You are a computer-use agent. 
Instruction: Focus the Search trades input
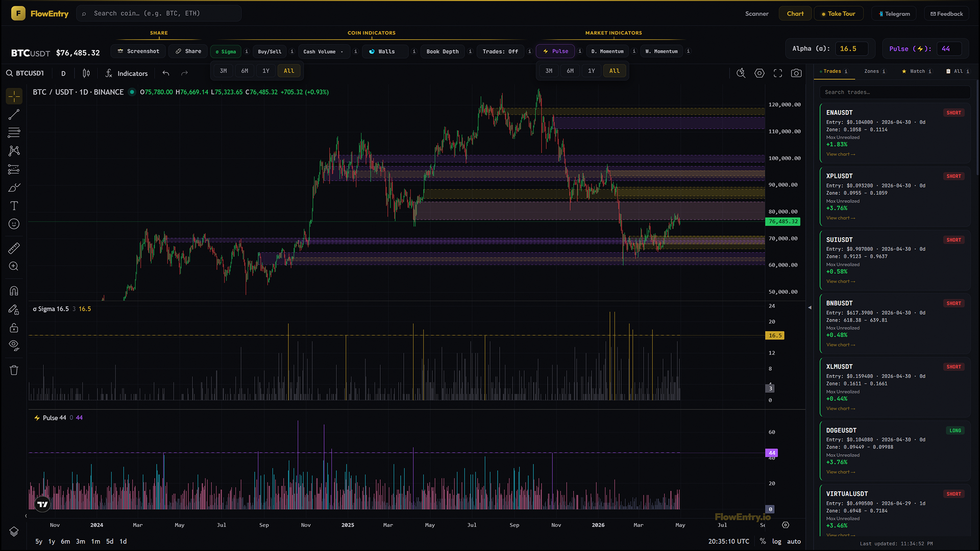click(x=895, y=92)
